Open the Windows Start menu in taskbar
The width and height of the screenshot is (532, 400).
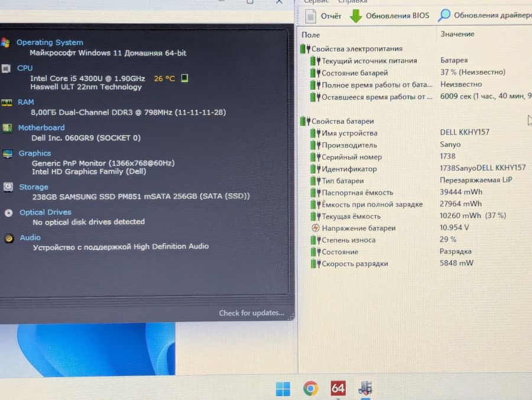[x=283, y=389]
